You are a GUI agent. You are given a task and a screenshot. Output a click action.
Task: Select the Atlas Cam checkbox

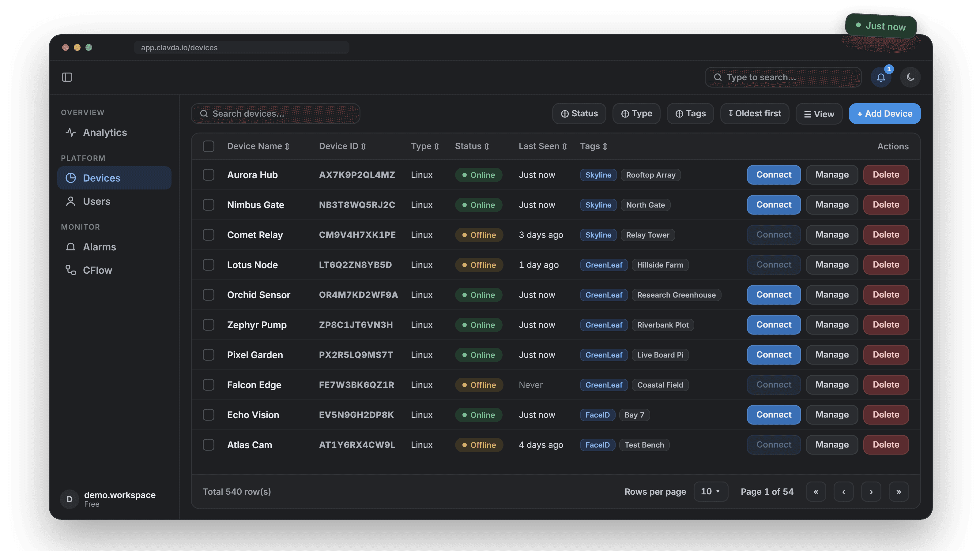(x=209, y=444)
